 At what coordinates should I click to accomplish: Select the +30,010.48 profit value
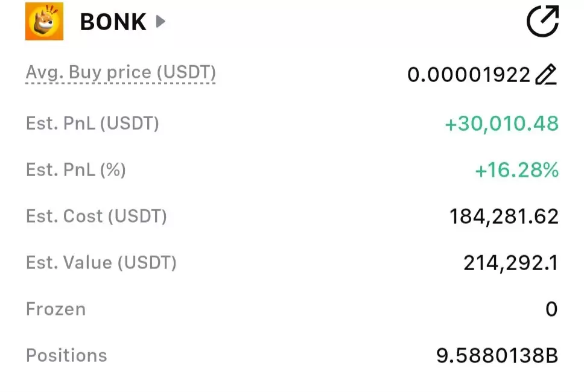point(502,124)
